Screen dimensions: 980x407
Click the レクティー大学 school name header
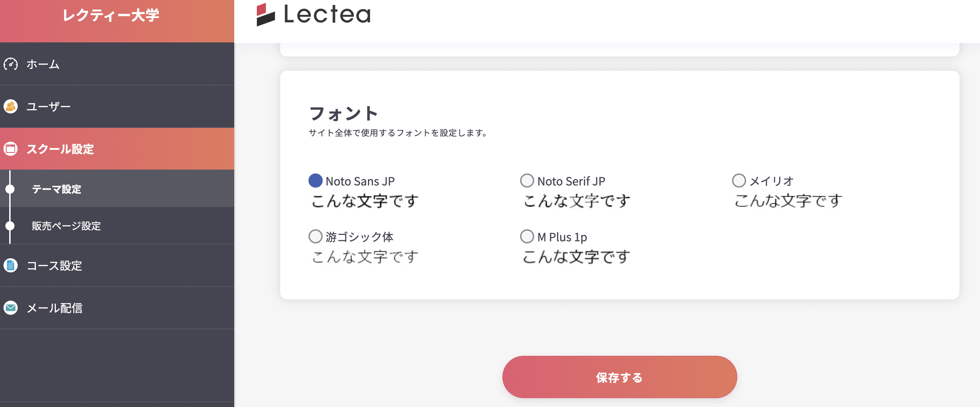click(111, 15)
